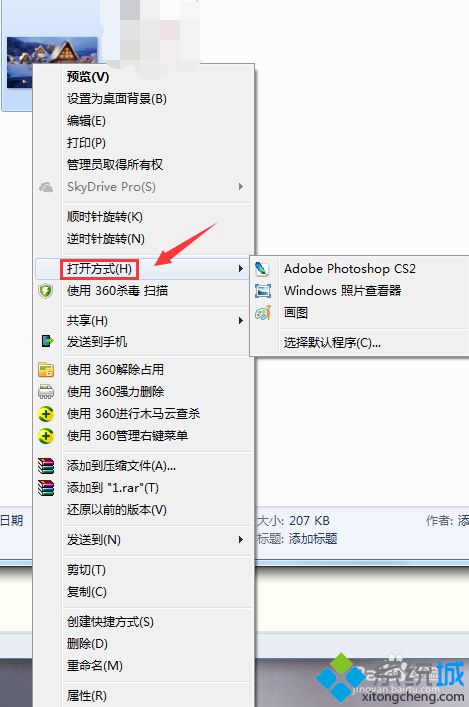Click the 360强力删除 shredder icon

pos(46,392)
